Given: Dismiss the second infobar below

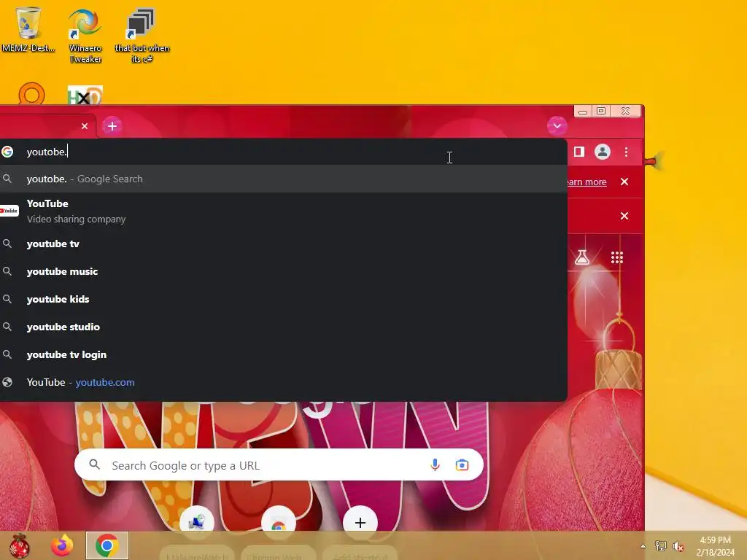Looking at the screenshot, I should tap(624, 216).
